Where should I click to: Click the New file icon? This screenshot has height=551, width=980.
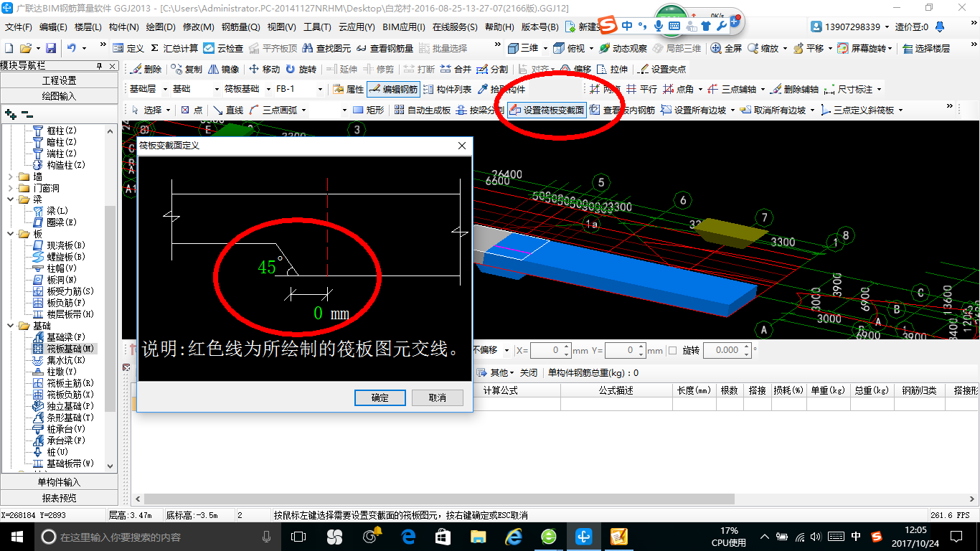[9, 48]
